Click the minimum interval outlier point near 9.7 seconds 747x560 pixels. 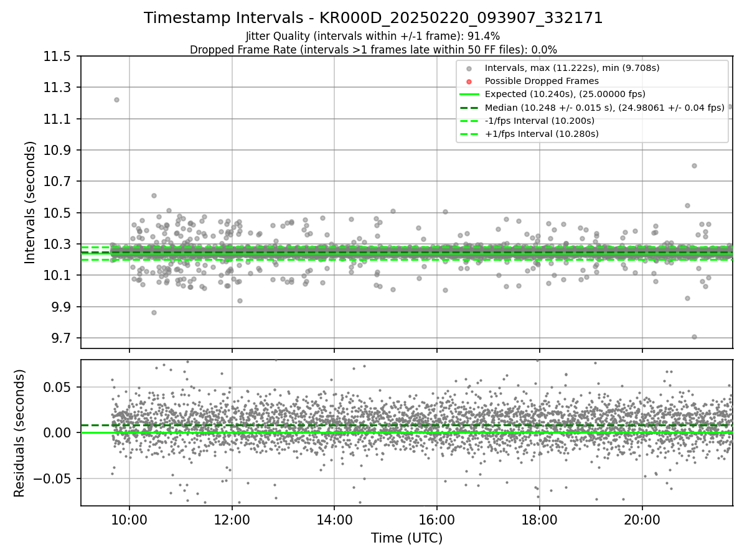click(694, 337)
